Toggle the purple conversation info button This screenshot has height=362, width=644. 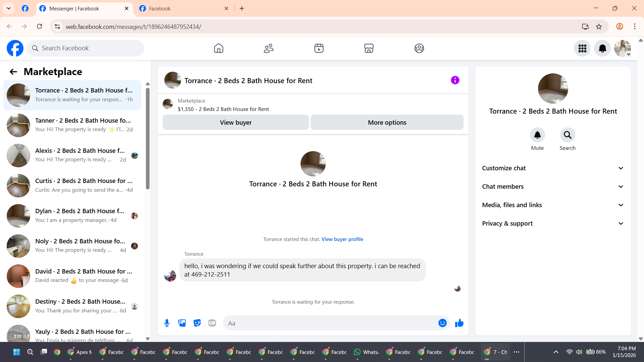pyautogui.click(x=455, y=80)
